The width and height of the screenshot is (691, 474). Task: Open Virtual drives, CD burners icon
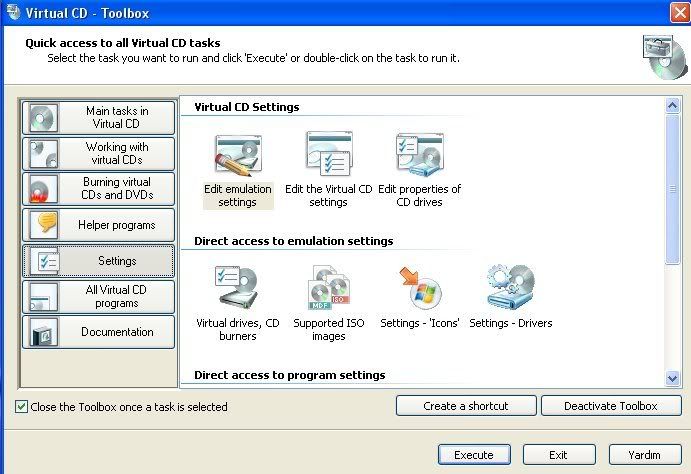237,287
